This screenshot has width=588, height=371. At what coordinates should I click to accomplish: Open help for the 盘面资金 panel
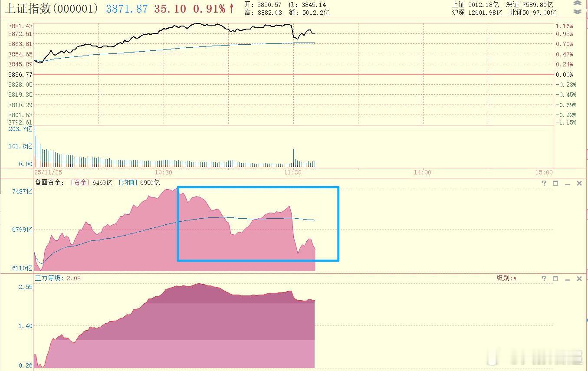click(x=544, y=184)
